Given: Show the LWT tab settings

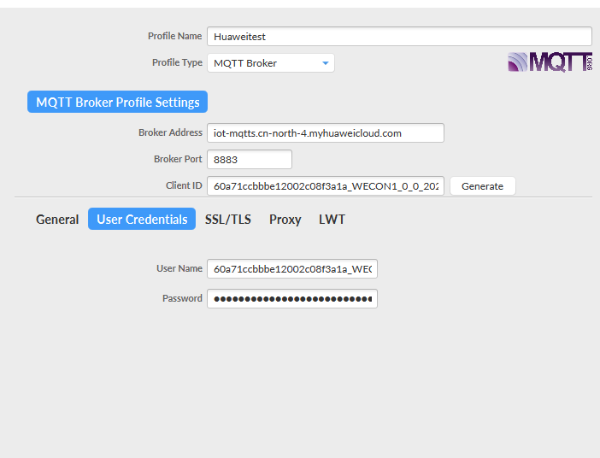Looking at the screenshot, I should tap(332, 219).
